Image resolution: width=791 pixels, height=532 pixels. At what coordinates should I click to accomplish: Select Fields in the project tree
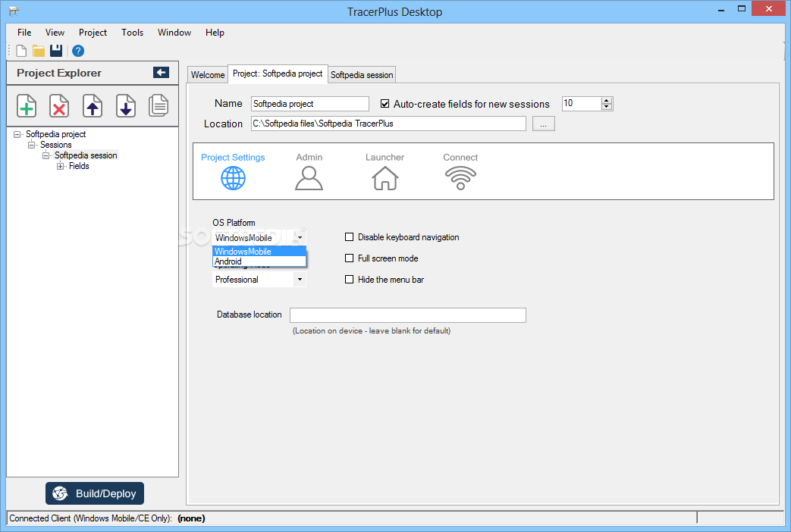coord(79,166)
